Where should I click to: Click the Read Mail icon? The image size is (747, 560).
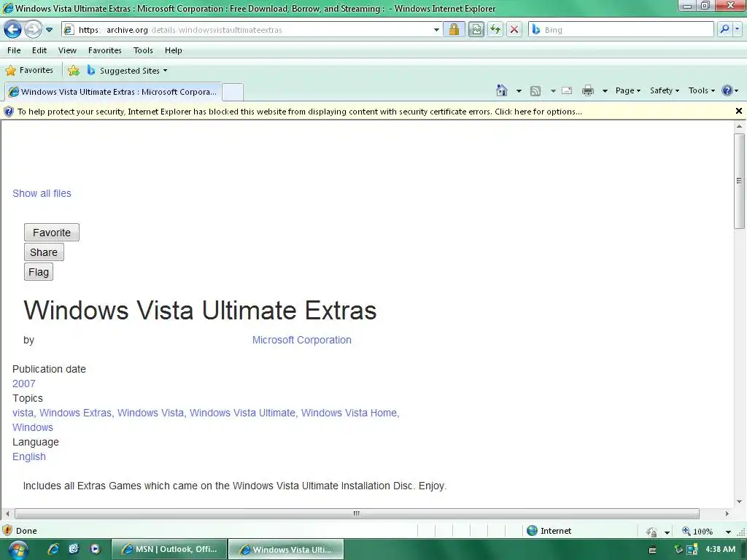coord(567,90)
